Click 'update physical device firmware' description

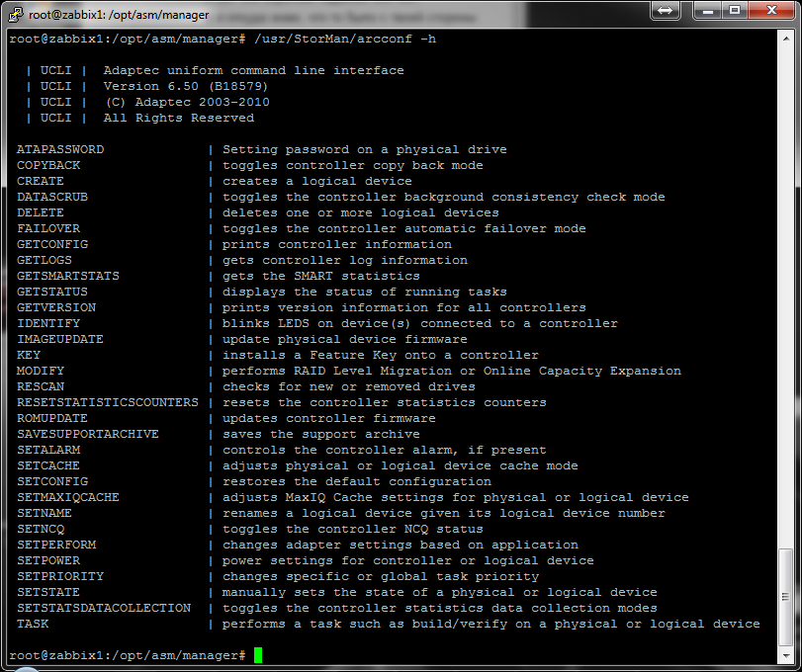[345, 340]
